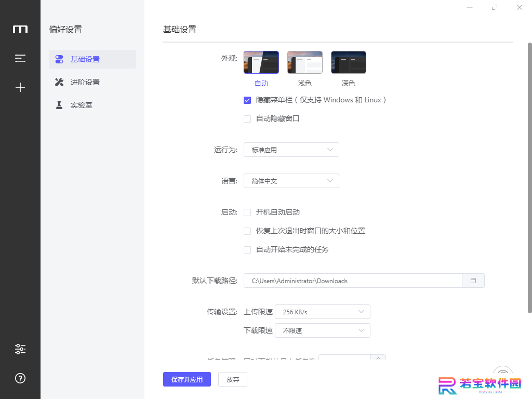Select 实验室 menu item

[x=92, y=105]
